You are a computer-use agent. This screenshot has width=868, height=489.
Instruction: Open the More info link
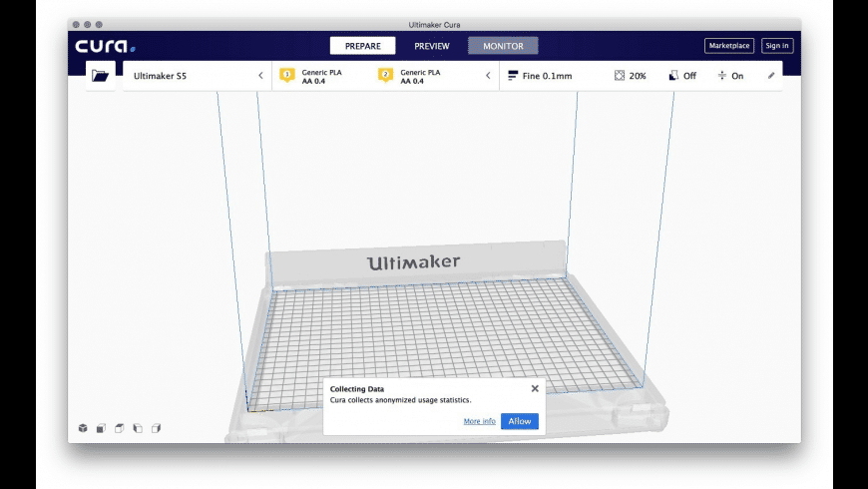point(479,421)
